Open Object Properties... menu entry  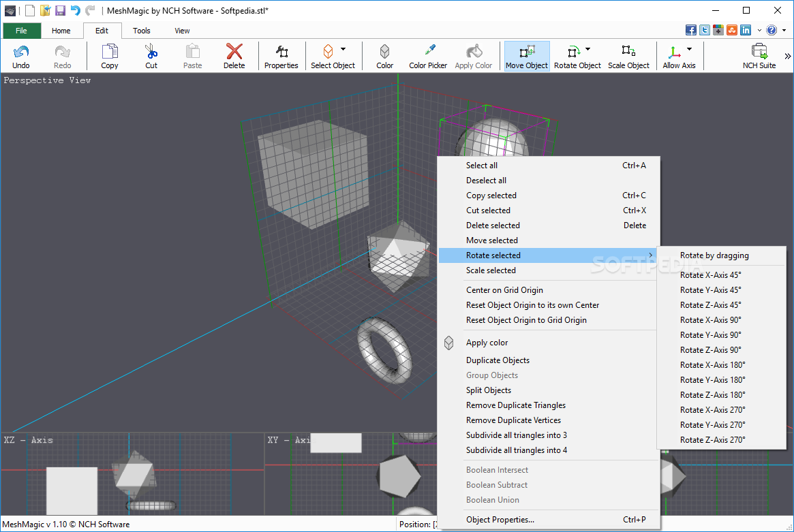click(x=549, y=520)
